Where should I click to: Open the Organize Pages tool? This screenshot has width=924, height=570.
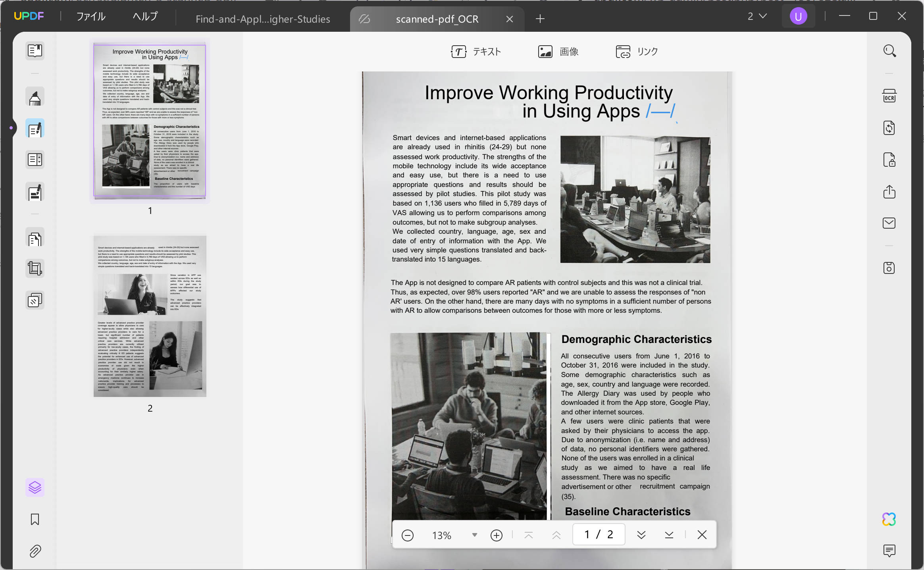(x=35, y=239)
